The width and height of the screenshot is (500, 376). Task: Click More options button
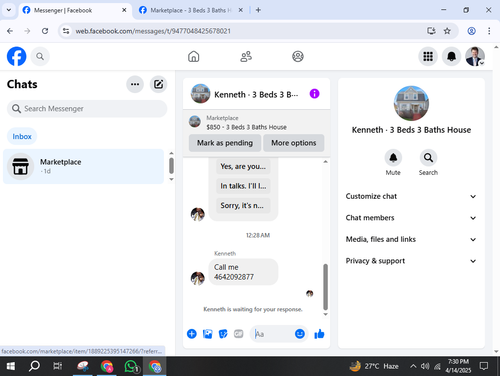tap(294, 143)
